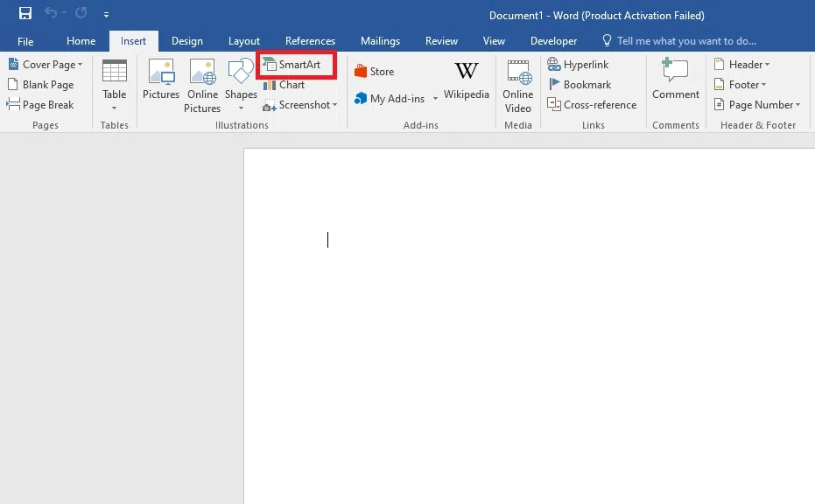Click the Comment speech bubble icon
Viewport: 815px width, 504px height.
tap(675, 71)
